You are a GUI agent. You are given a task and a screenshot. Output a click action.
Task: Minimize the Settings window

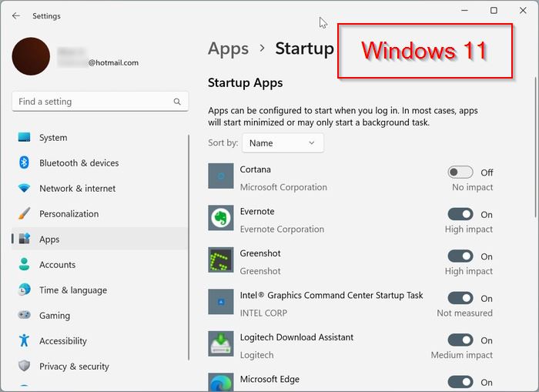pyautogui.click(x=464, y=10)
